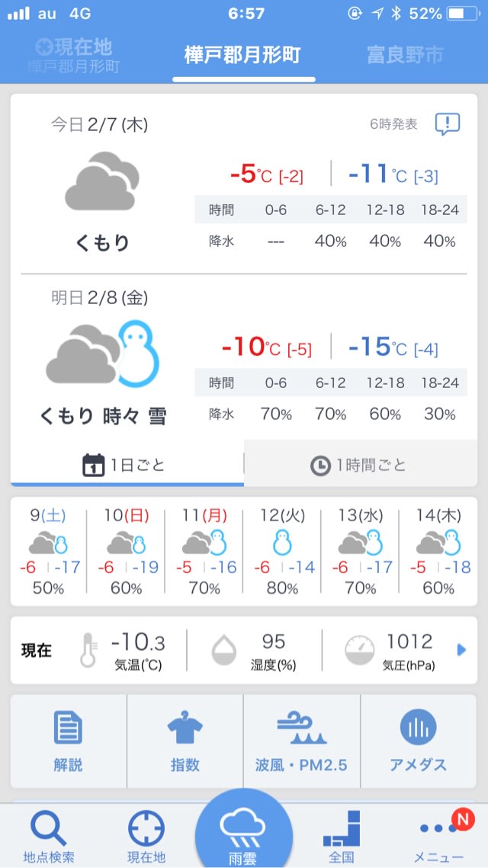Select 樺戸郡月形町 location tab
The width and height of the screenshot is (488, 868).
(242, 55)
